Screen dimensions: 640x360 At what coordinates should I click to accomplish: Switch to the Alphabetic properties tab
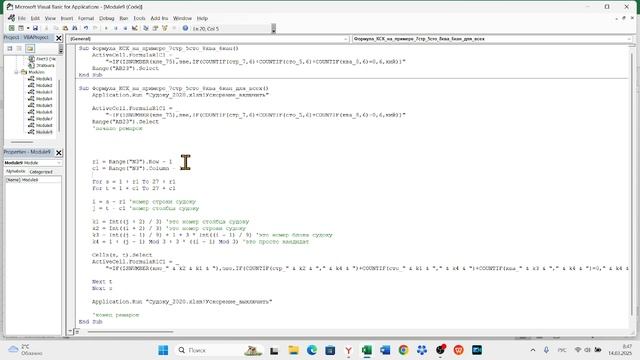point(16,171)
